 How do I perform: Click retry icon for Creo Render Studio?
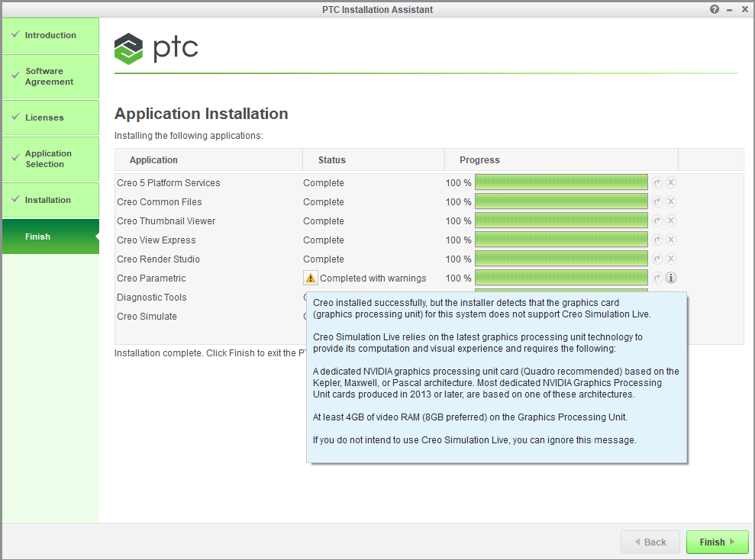[x=657, y=259]
